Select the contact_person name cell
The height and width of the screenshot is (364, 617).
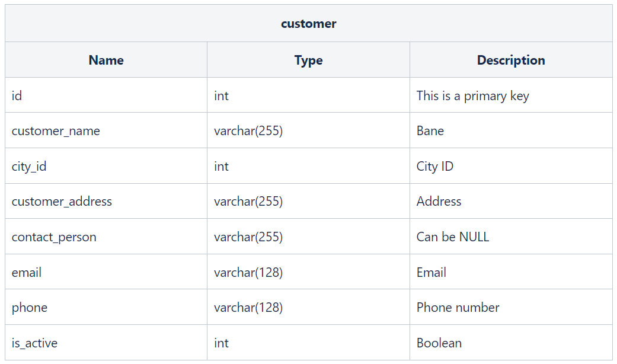[106, 237]
